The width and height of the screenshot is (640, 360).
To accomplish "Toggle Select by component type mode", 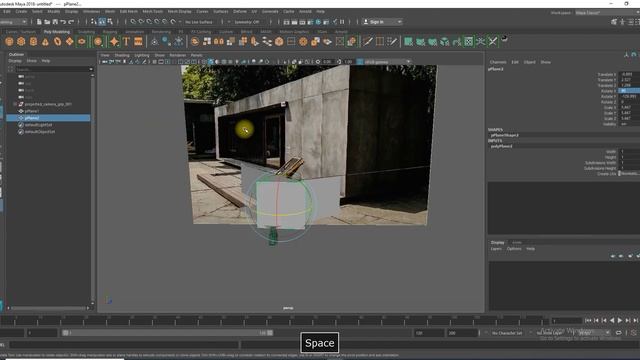I will [110, 22].
